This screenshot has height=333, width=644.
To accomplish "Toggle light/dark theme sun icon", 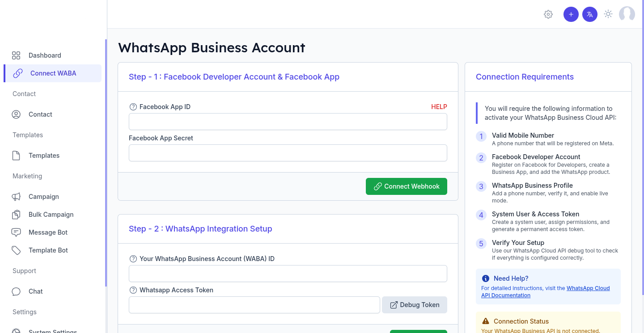I will tap(608, 14).
